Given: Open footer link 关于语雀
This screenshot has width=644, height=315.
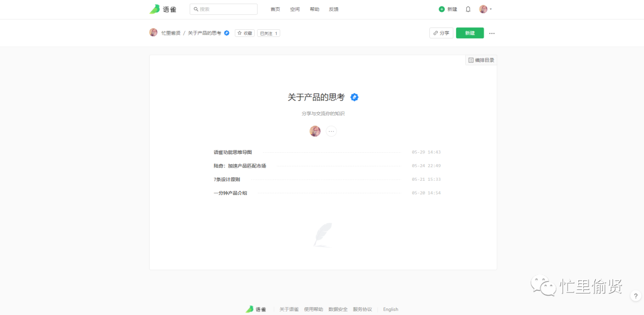Looking at the screenshot, I should point(289,309).
